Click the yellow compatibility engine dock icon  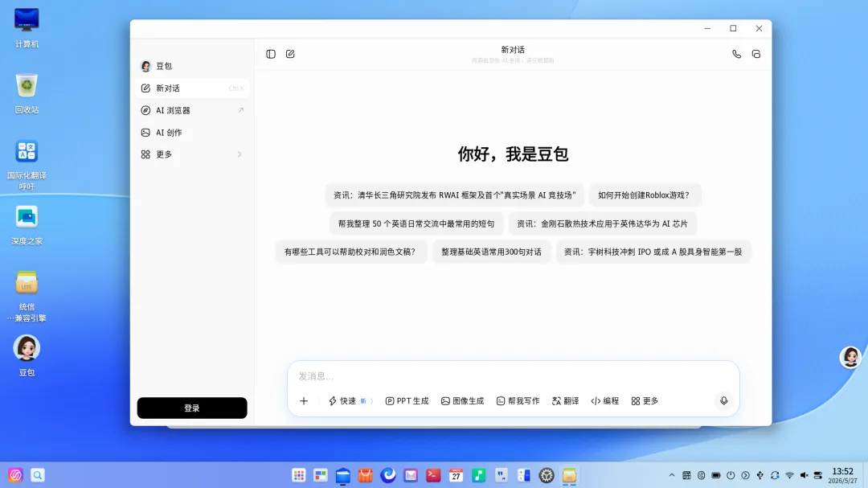click(569, 475)
